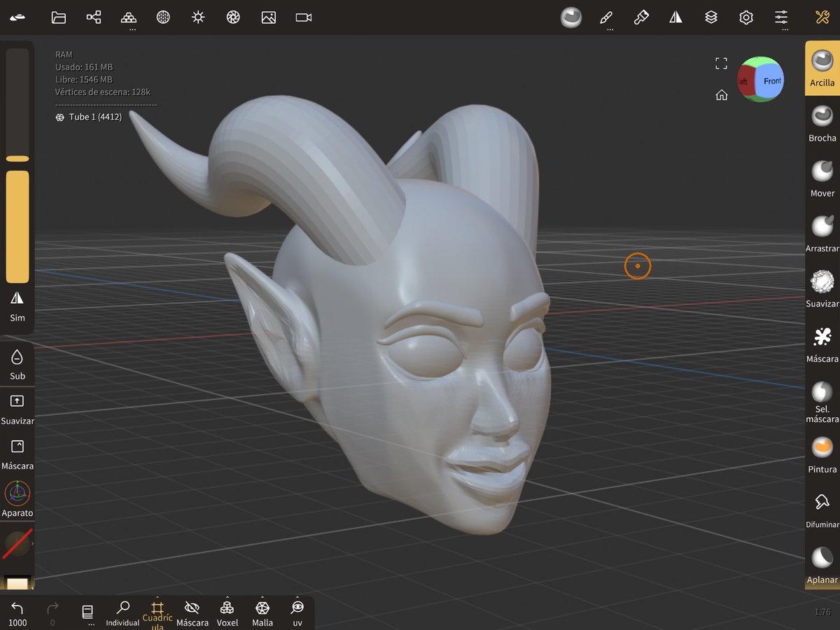Viewport: 840px width, 630px height.
Task: Toggle Máscara visibility in bottom bar
Action: 192,612
